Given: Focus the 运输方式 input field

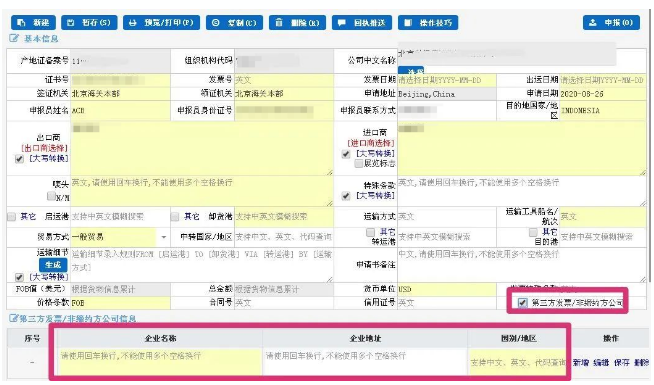Looking at the screenshot, I should point(447,216).
